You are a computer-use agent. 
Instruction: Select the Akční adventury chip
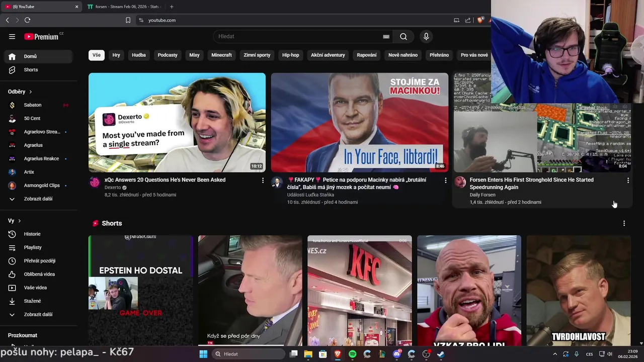click(x=328, y=55)
